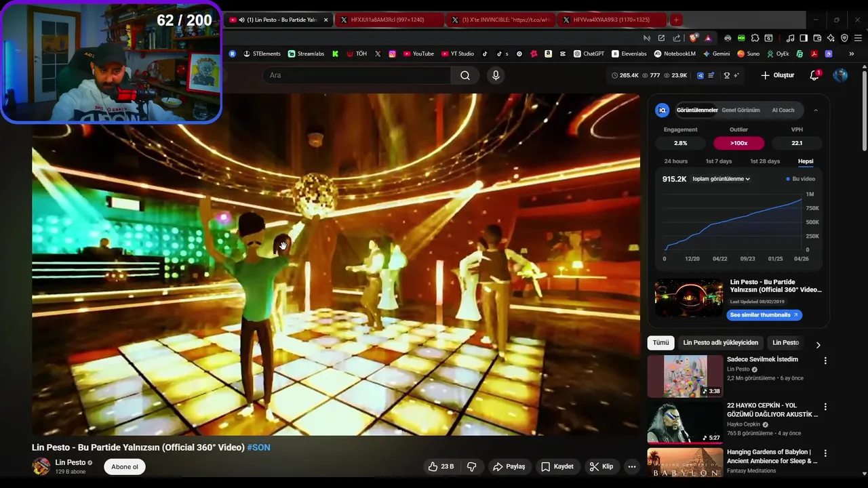868x488 pixels.
Task: Select the 1st 28 days range
Action: pos(765,161)
